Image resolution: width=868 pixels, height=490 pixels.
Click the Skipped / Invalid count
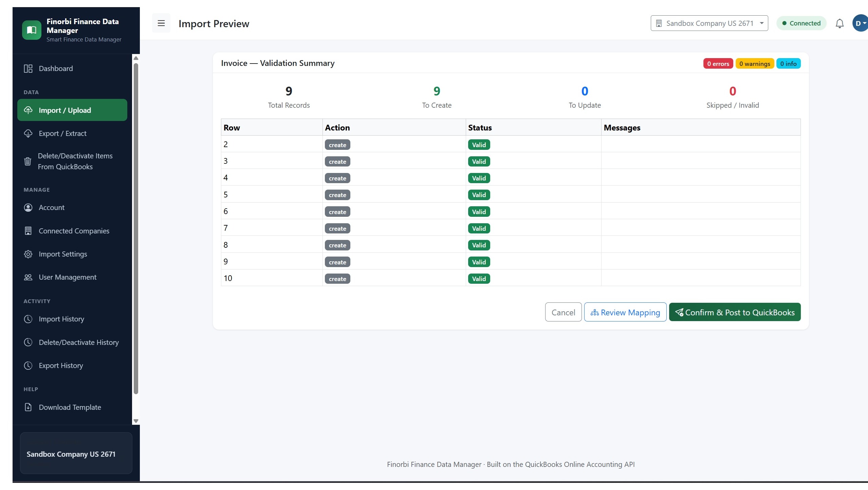coord(733,91)
